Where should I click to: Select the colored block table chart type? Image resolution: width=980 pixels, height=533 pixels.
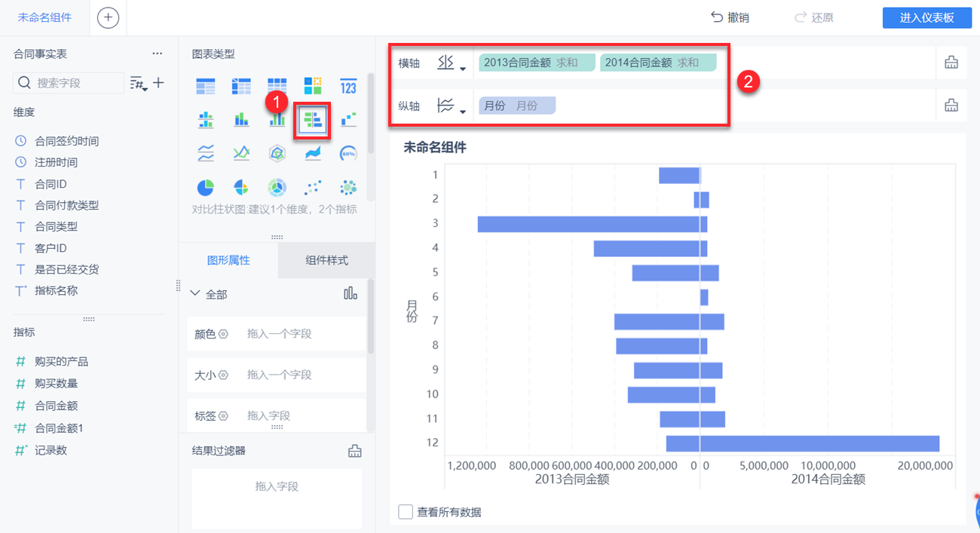(x=313, y=86)
